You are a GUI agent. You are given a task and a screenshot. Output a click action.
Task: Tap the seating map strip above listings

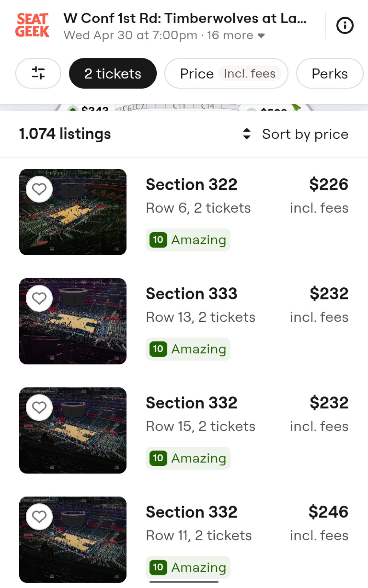[x=184, y=107]
